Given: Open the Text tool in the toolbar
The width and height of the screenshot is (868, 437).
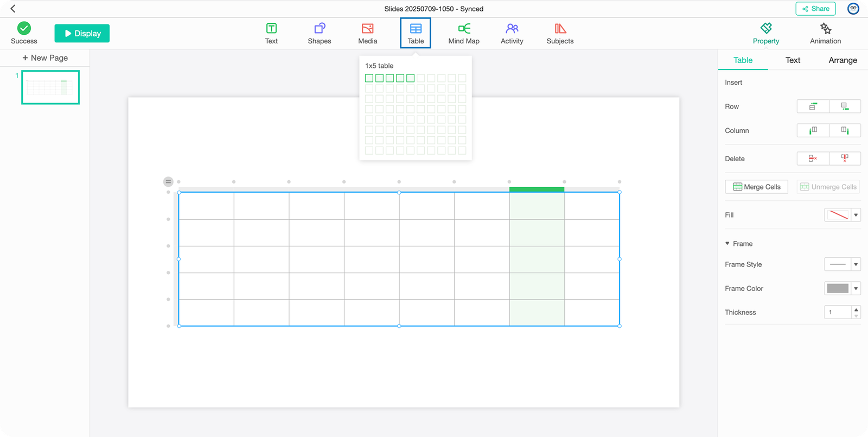Looking at the screenshot, I should pyautogui.click(x=271, y=33).
